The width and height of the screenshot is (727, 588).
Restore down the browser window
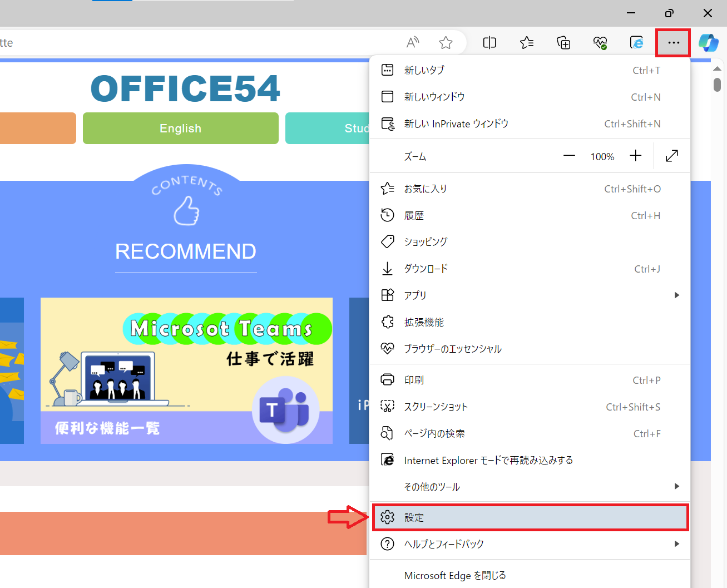[669, 13]
